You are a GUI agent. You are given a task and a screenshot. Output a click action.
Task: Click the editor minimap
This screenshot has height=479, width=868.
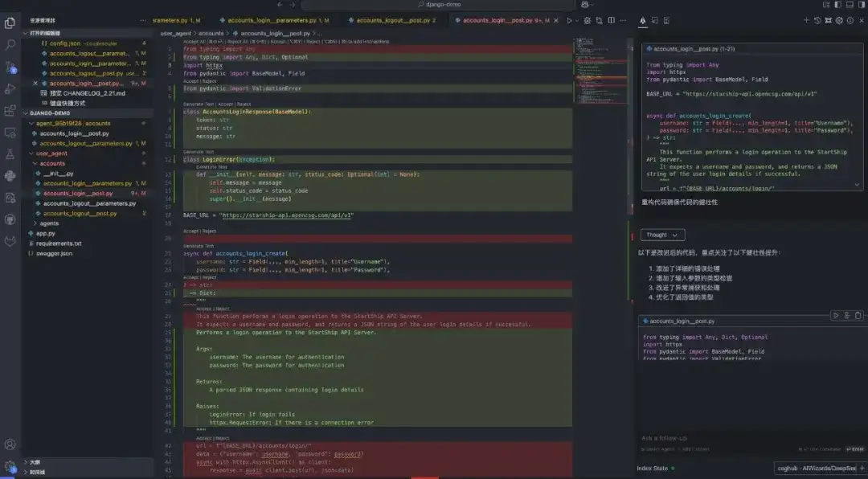(601, 71)
